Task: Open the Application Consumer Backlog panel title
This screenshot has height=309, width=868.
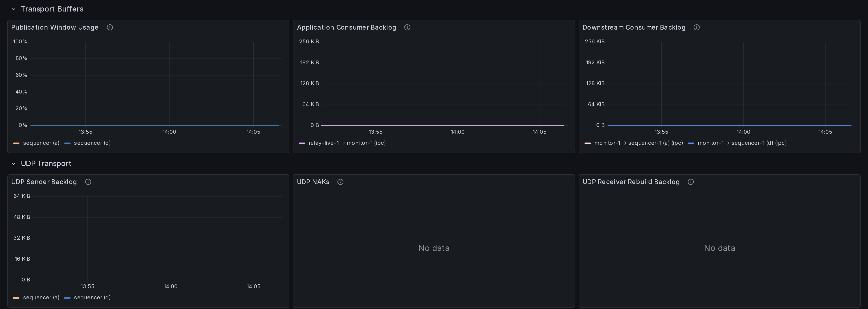Action: [x=346, y=27]
